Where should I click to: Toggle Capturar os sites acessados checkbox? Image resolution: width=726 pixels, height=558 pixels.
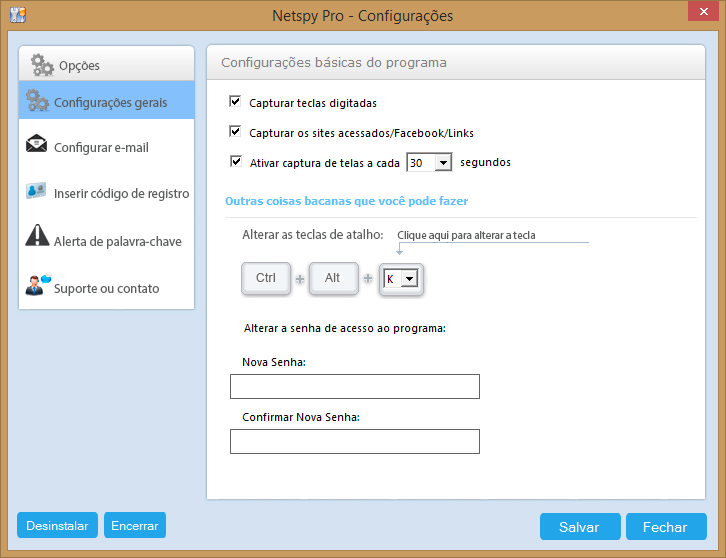tap(235, 132)
